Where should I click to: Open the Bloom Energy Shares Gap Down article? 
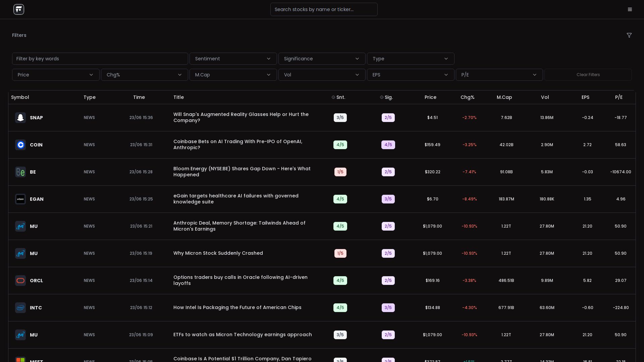[242, 172]
